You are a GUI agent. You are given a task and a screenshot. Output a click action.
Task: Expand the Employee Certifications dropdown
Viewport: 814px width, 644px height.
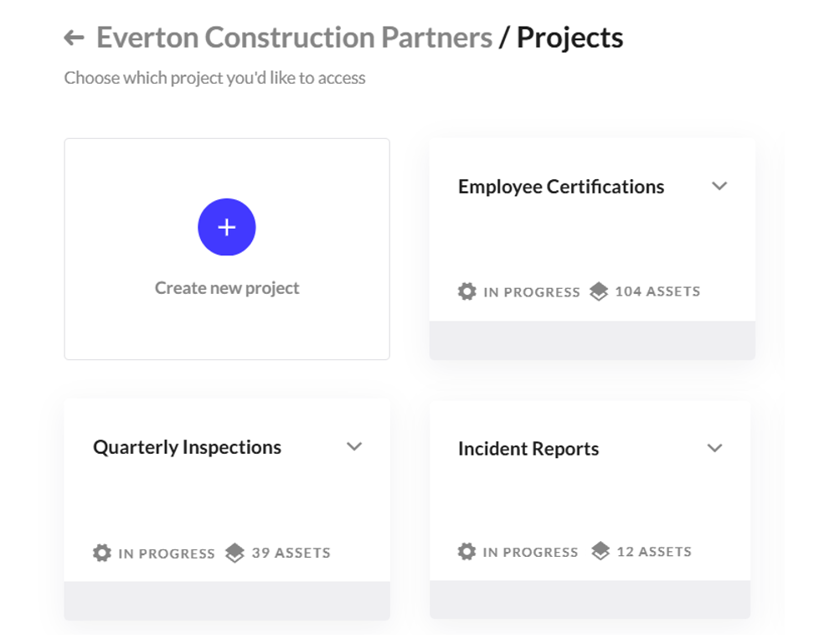point(720,187)
